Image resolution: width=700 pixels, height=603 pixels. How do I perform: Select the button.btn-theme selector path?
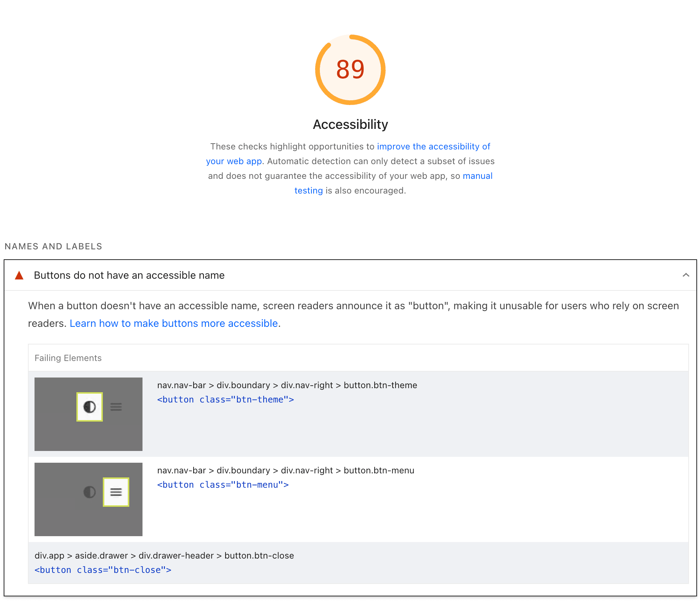(x=287, y=385)
